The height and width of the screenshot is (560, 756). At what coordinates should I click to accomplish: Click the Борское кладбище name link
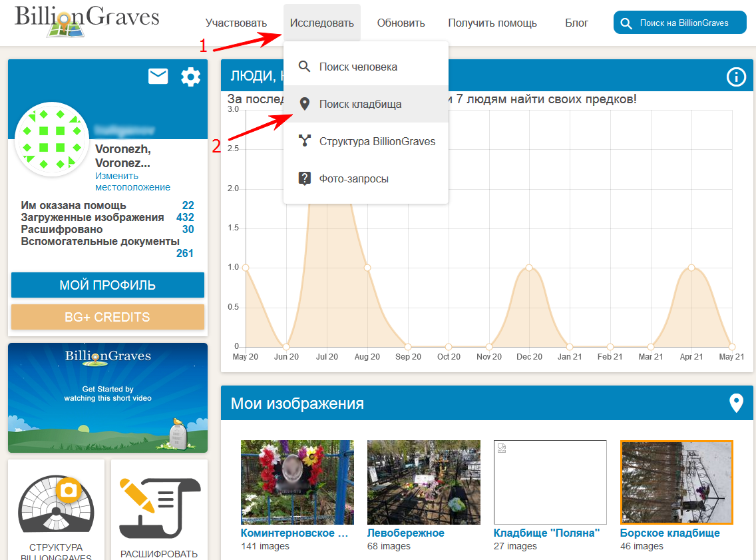pyautogui.click(x=669, y=533)
